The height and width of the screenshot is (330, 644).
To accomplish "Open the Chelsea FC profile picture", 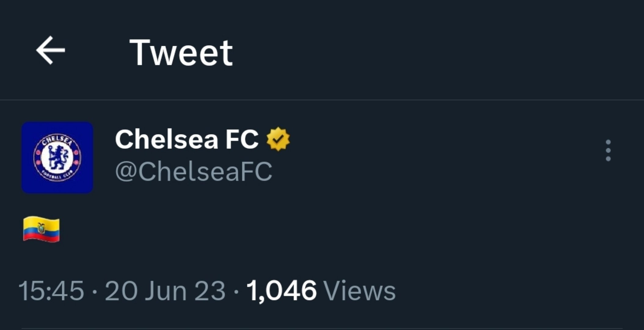I will (57, 157).
